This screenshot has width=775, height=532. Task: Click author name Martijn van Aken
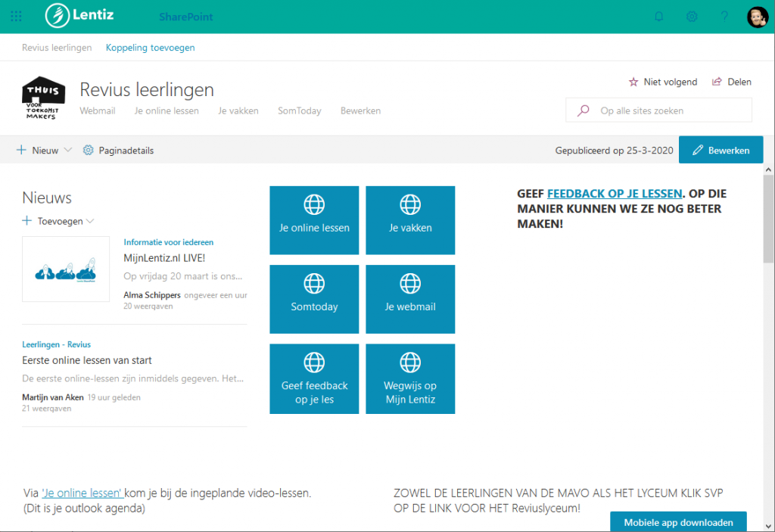[53, 397]
